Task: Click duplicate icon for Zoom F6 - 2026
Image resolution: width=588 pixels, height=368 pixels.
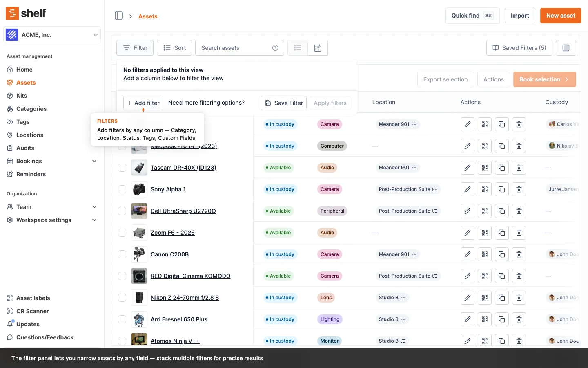Action: click(x=502, y=233)
